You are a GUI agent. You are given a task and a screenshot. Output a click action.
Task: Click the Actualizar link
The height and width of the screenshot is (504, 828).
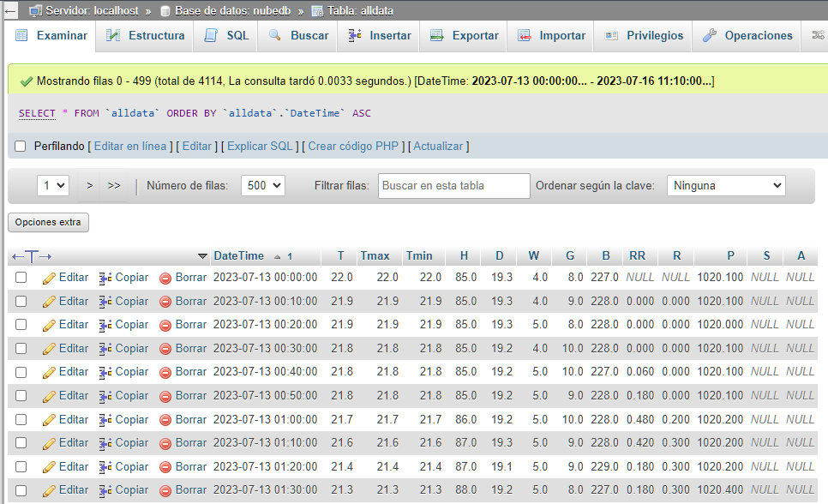point(438,147)
